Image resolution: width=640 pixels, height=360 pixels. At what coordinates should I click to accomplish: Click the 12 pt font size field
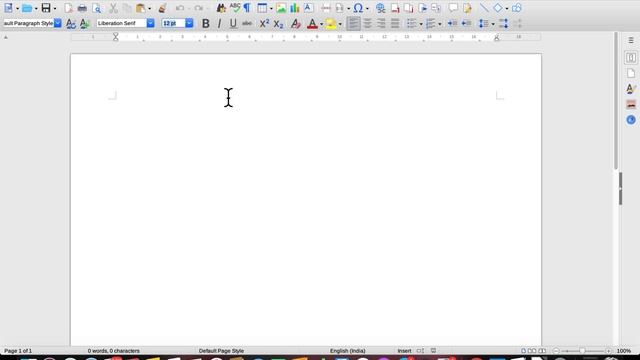(173, 23)
